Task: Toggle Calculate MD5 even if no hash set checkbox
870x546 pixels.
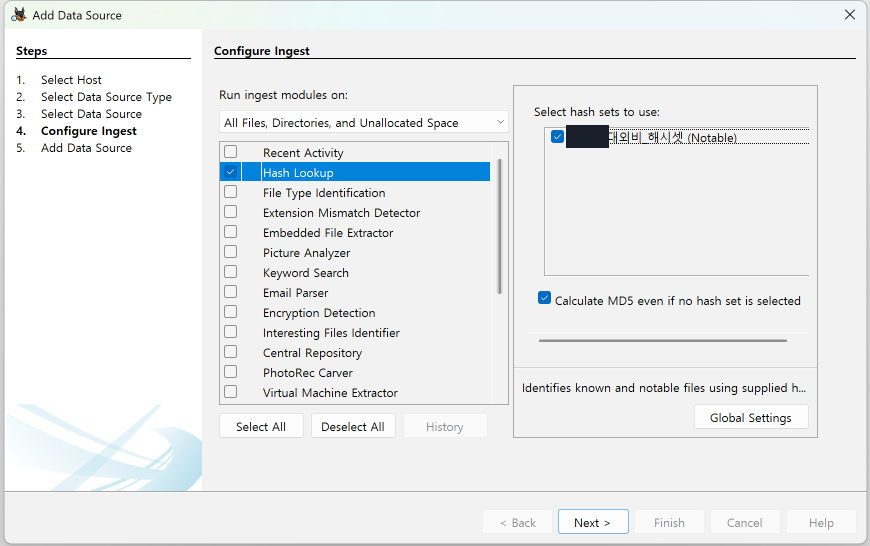Action: 544,298
